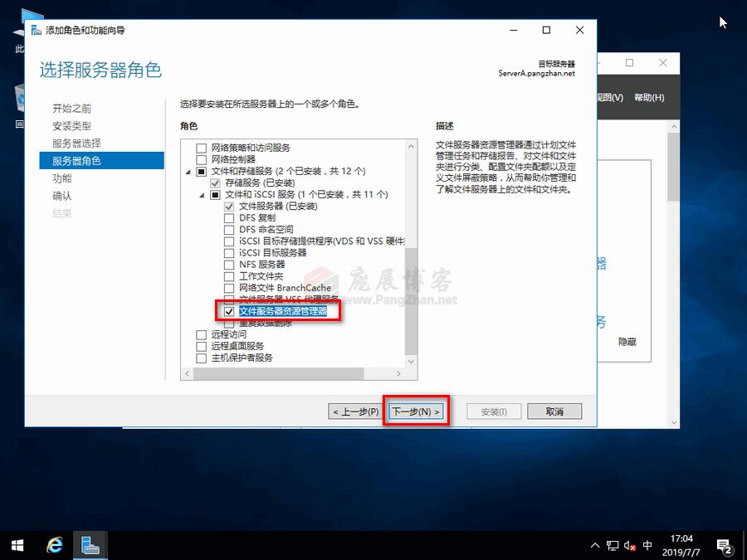Uncheck 文件服务器资源管理器 role

point(228,310)
